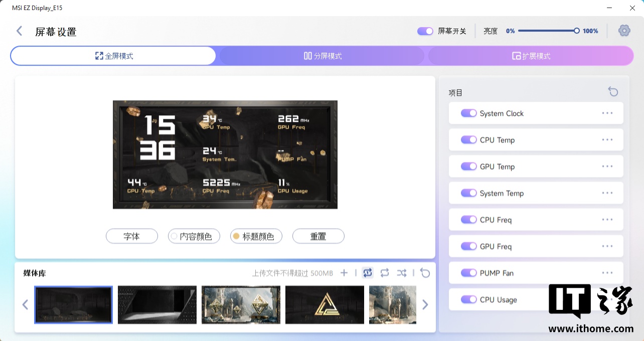Select the golden diamonds ruins thumbnail
This screenshot has height=341, width=644.
[241, 304]
